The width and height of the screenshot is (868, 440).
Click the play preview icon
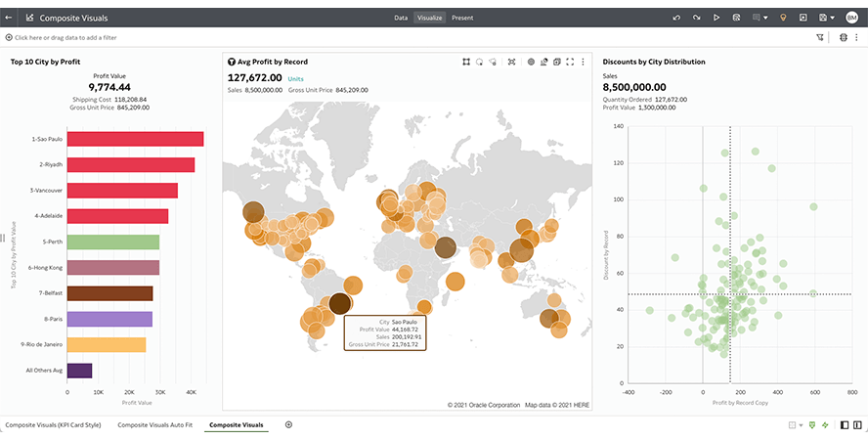tap(716, 18)
